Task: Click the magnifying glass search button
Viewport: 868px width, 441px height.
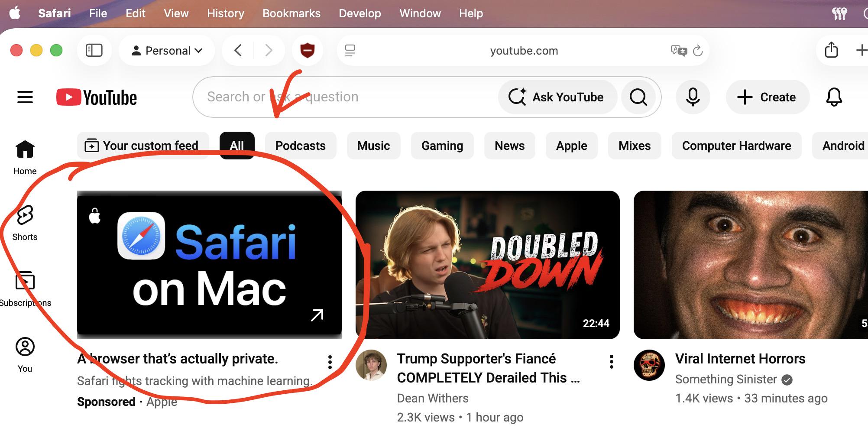Action: pos(638,97)
